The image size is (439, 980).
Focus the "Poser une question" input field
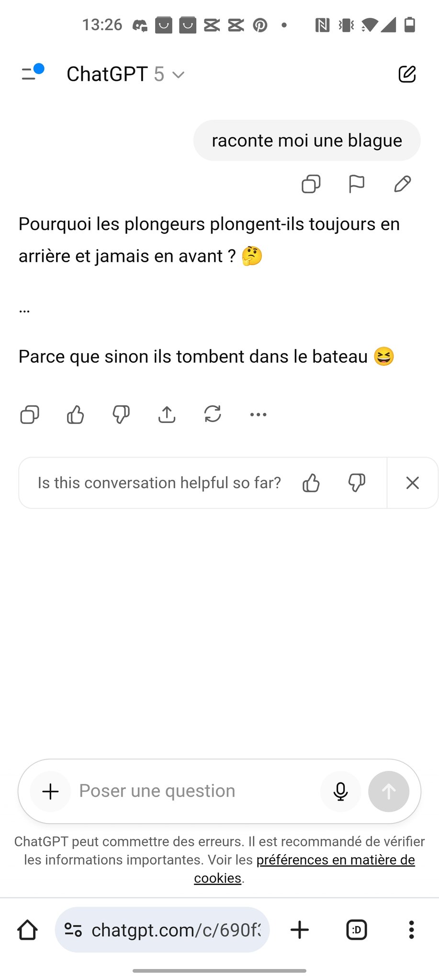click(196, 791)
